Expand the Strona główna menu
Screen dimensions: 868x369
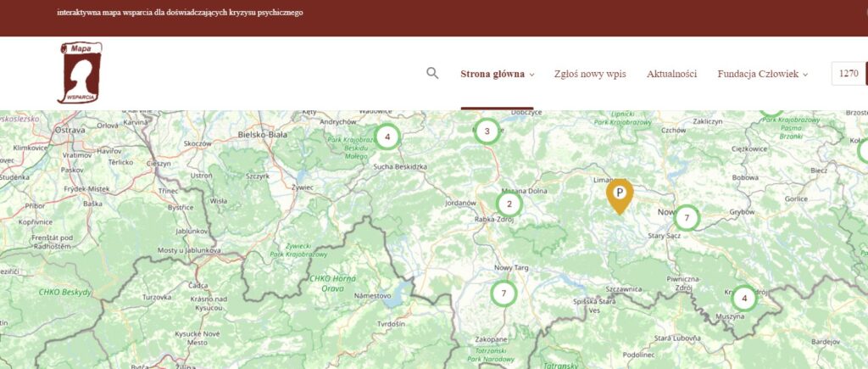pyautogui.click(x=497, y=74)
